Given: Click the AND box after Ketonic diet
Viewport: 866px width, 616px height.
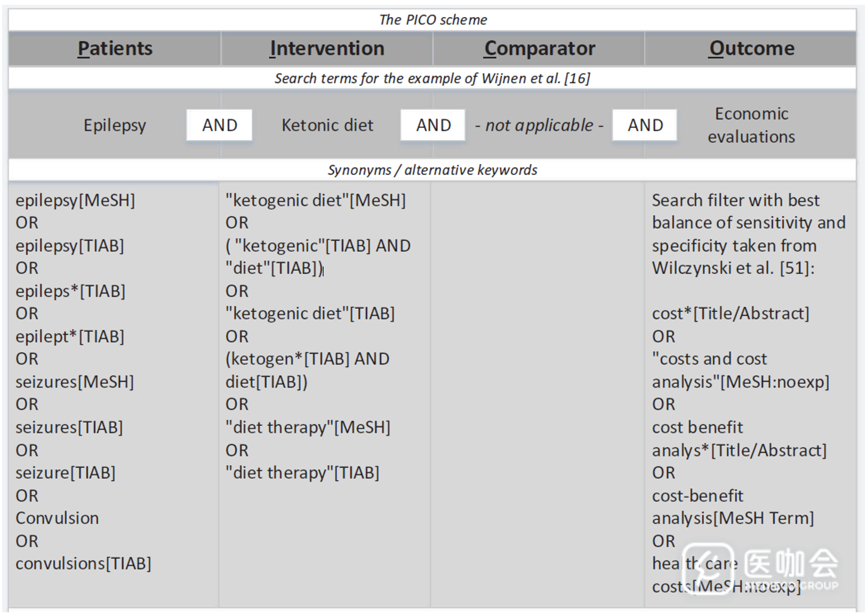Looking at the screenshot, I should point(433,125).
